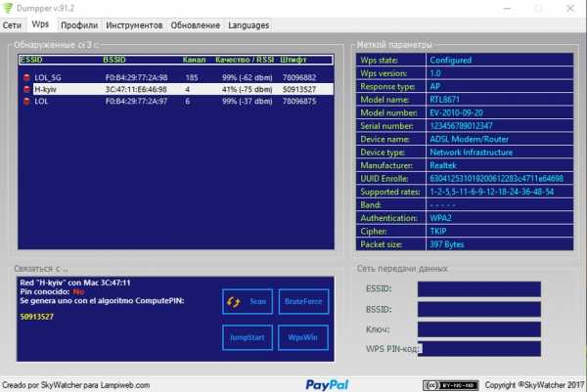Image resolution: width=587 pixels, height=392 pixels.
Task: Click Wps version value 1.0
Action: (x=435, y=73)
